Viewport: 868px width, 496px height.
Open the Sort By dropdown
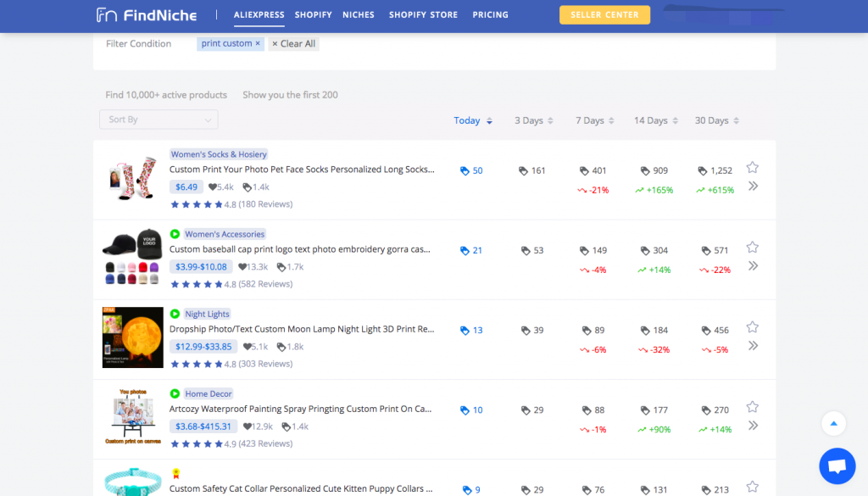(159, 120)
